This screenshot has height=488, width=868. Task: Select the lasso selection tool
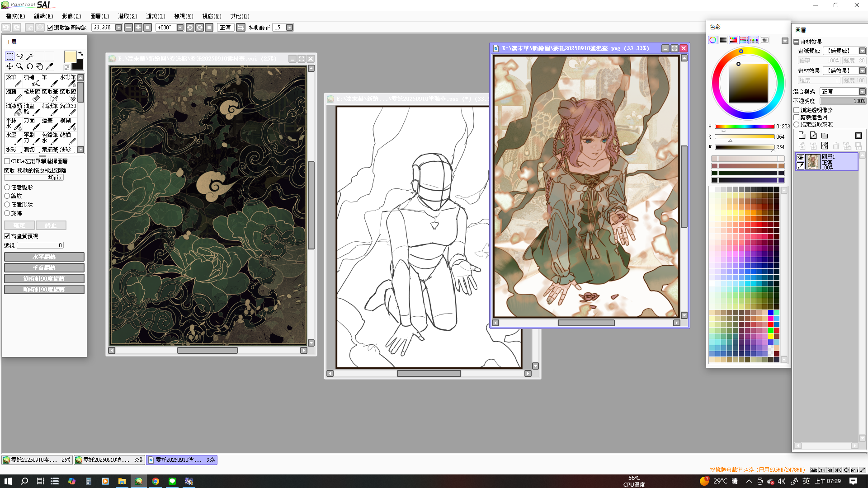[19, 56]
